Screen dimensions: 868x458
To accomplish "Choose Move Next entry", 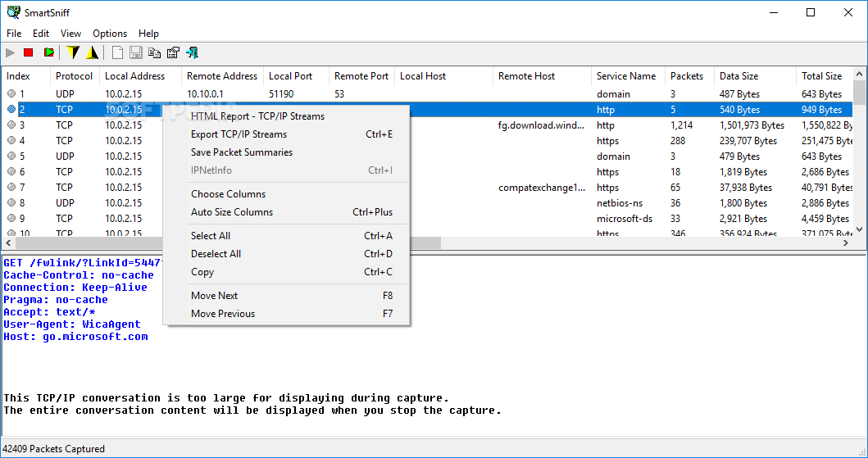I will point(286,296).
